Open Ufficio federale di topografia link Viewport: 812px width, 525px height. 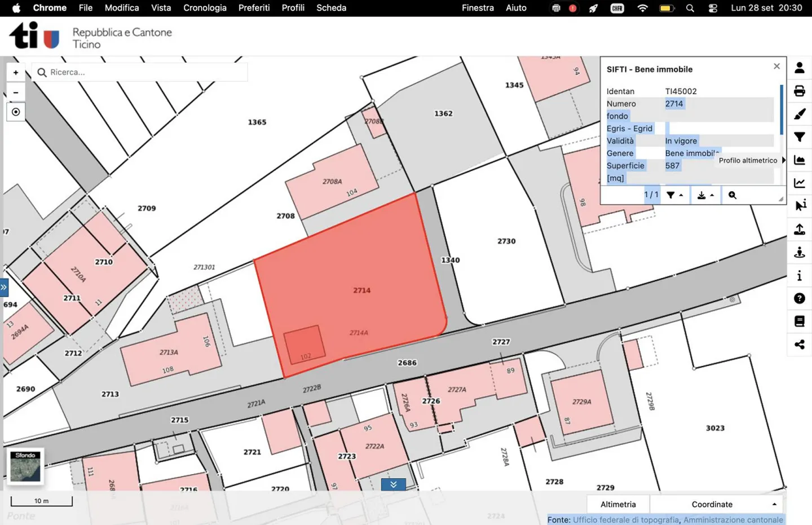tap(626, 520)
